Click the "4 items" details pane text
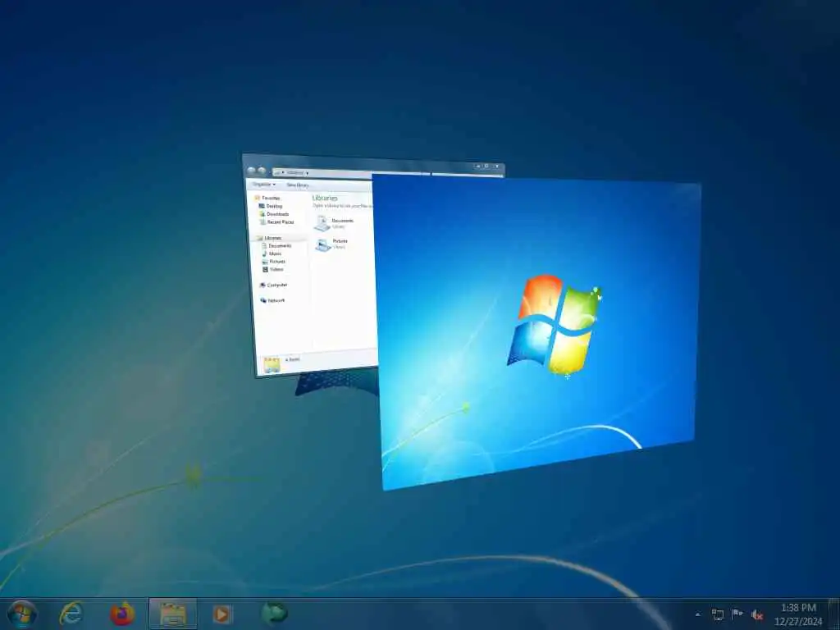 (293, 359)
